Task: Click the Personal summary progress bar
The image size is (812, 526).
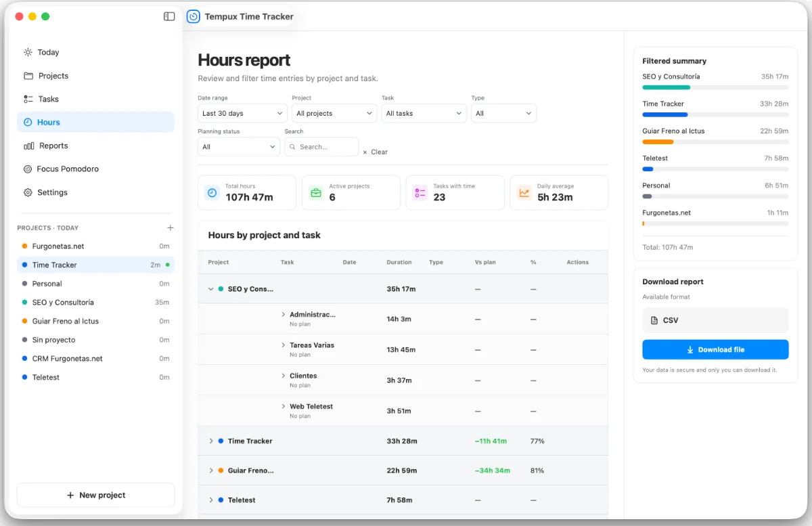Action: pyautogui.click(x=715, y=196)
